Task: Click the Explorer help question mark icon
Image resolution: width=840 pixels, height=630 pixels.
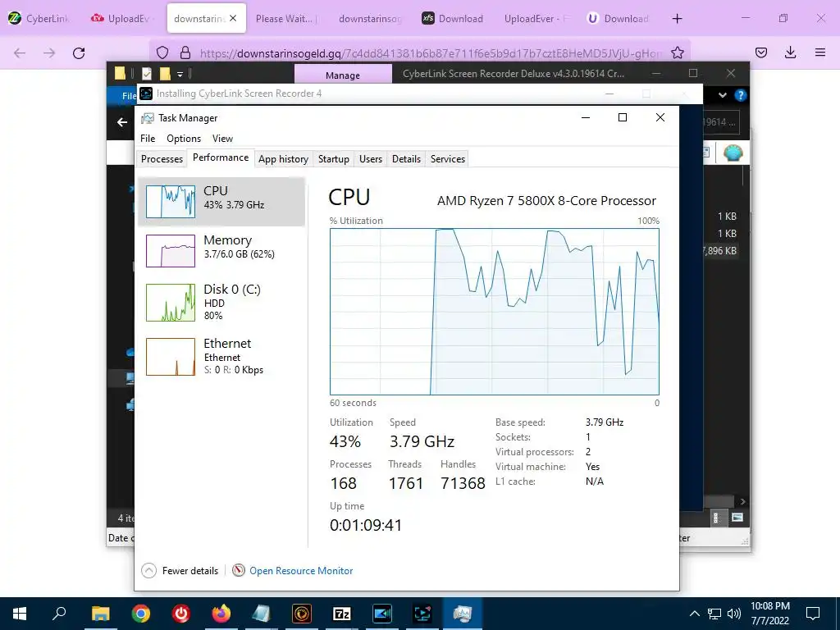Action: pos(741,95)
